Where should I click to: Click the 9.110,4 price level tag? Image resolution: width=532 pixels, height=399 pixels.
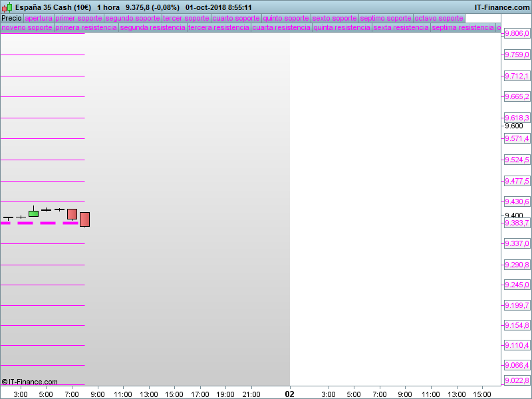pos(517,345)
